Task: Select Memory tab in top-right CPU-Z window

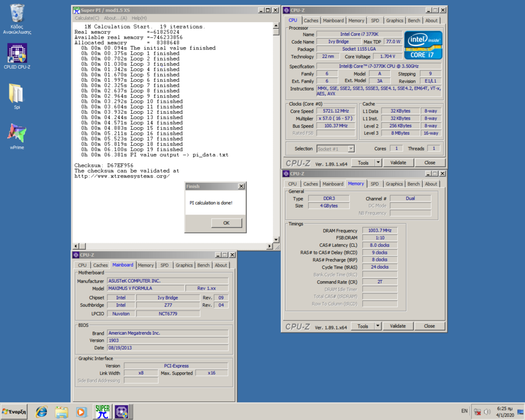Action: pyautogui.click(x=356, y=20)
